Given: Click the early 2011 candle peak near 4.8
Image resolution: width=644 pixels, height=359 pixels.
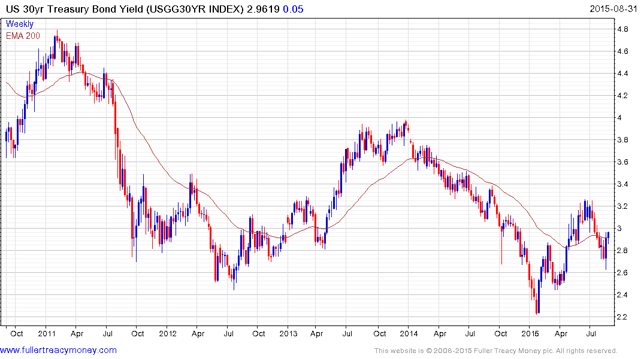Looking at the screenshot, I should [57, 32].
